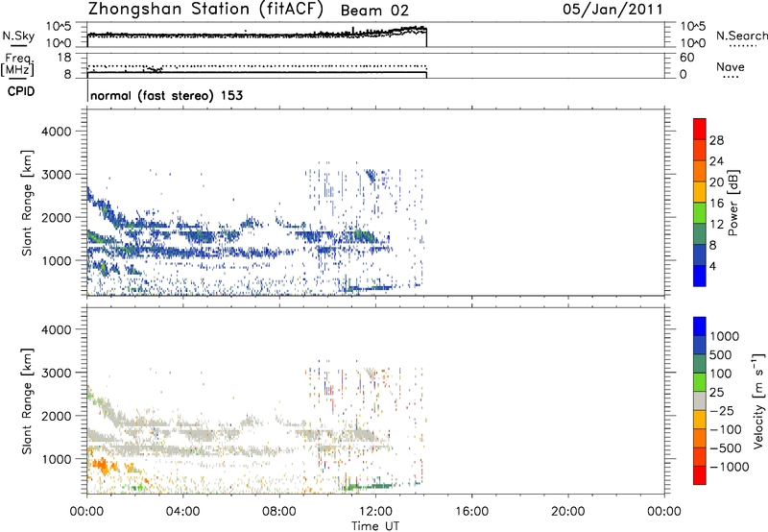
Task: Click the "CPID" label
Action: tap(21, 91)
